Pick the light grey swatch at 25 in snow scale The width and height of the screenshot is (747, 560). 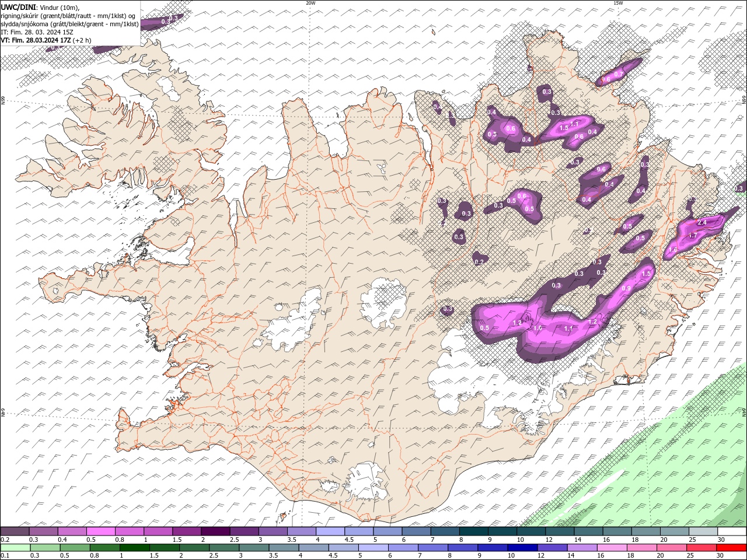click(x=703, y=531)
